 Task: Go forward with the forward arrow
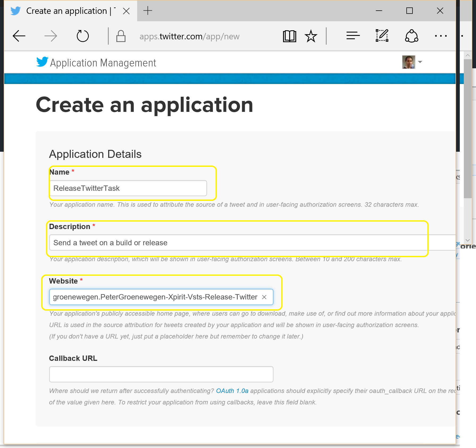point(50,36)
